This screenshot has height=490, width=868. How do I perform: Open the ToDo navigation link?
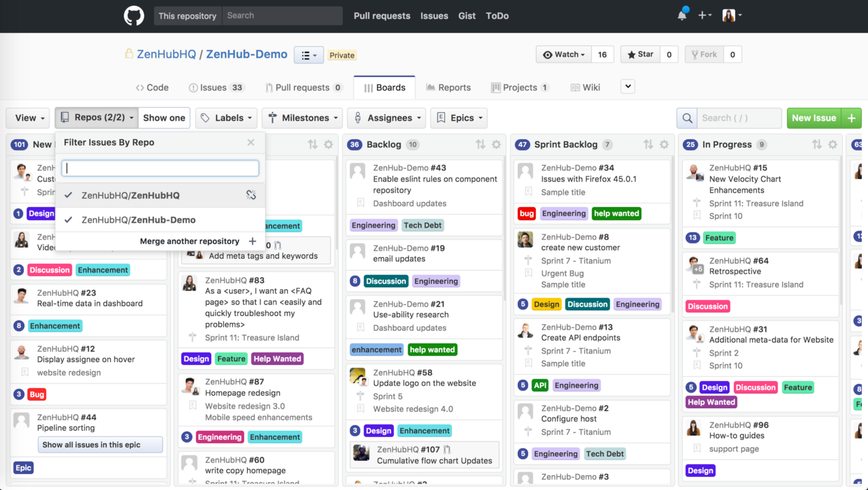[497, 16]
